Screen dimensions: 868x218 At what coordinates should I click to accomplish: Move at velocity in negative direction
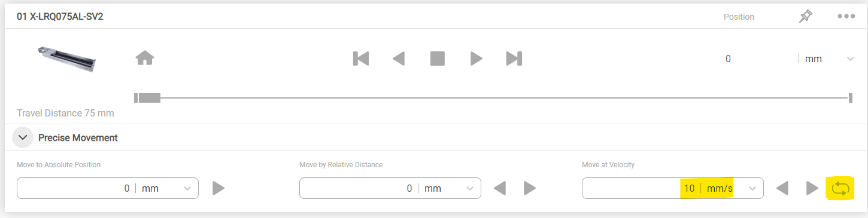point(782,188)
